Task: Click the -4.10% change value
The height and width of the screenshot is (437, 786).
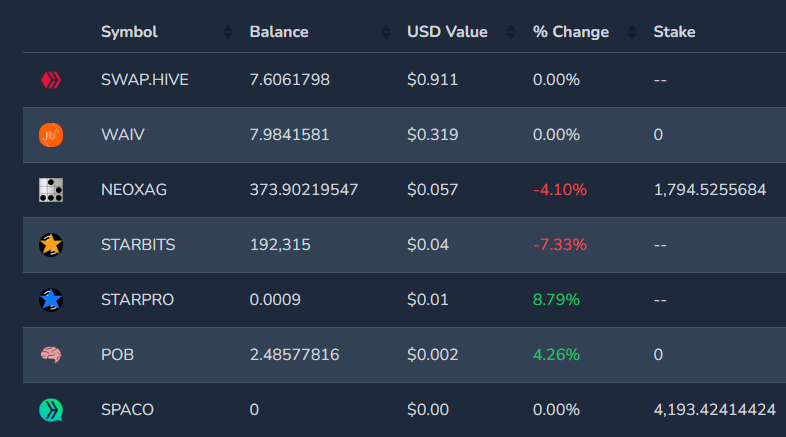Action: click(559, 190)
